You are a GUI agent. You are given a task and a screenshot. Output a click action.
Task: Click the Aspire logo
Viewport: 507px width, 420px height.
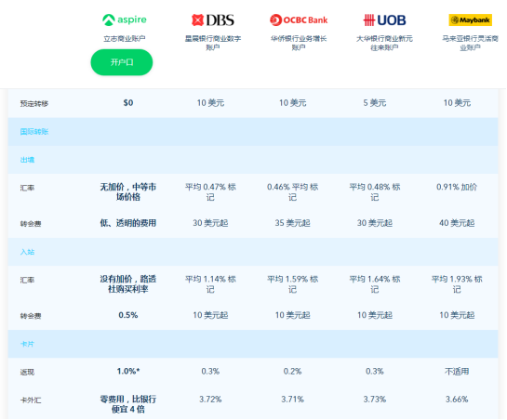point(125,20)
